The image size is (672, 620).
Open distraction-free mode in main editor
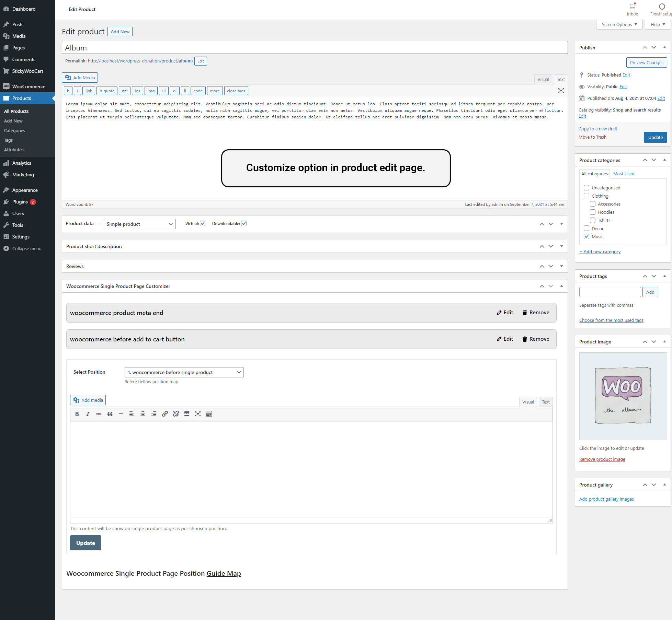[x=561, y=91]
